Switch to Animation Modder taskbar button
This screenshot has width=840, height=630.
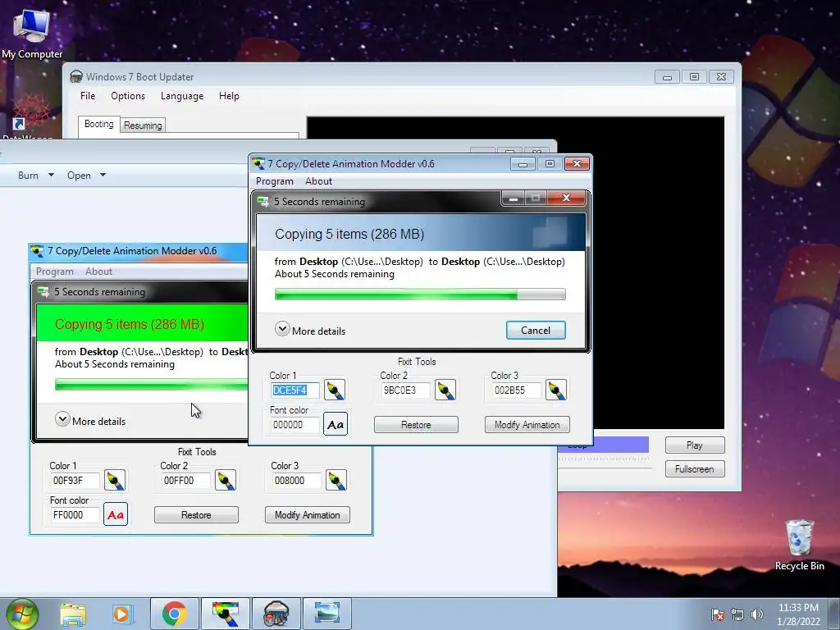[225, 614]
